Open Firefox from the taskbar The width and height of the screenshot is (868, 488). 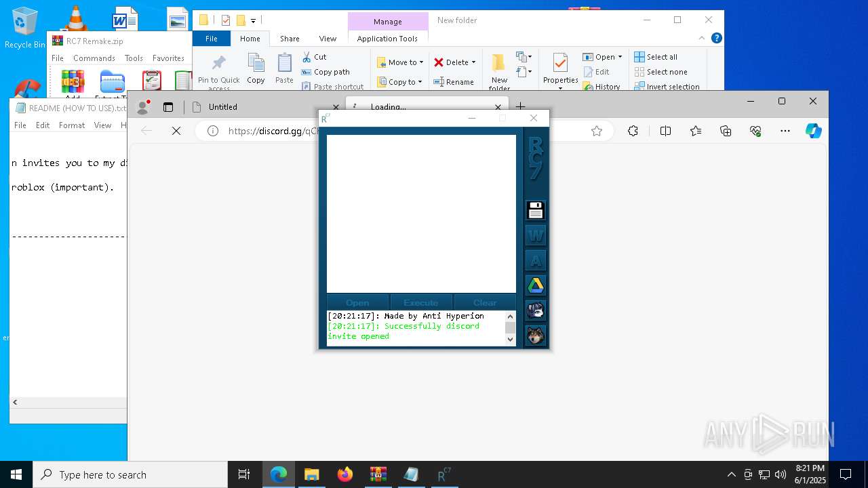(345, 474)
